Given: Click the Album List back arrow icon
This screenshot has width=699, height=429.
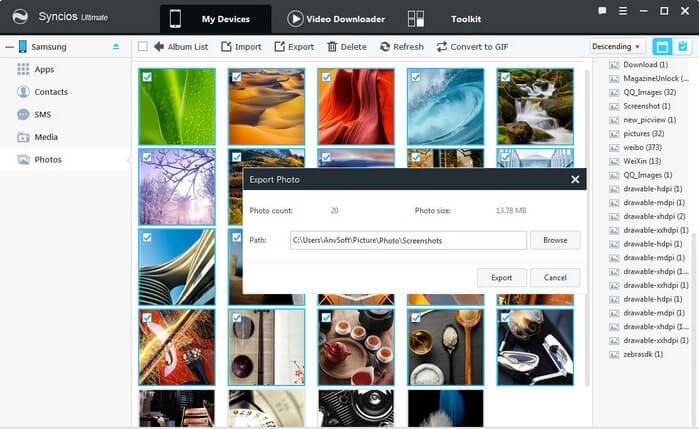Looking at the screenshot, I should (x=159, y=46).
